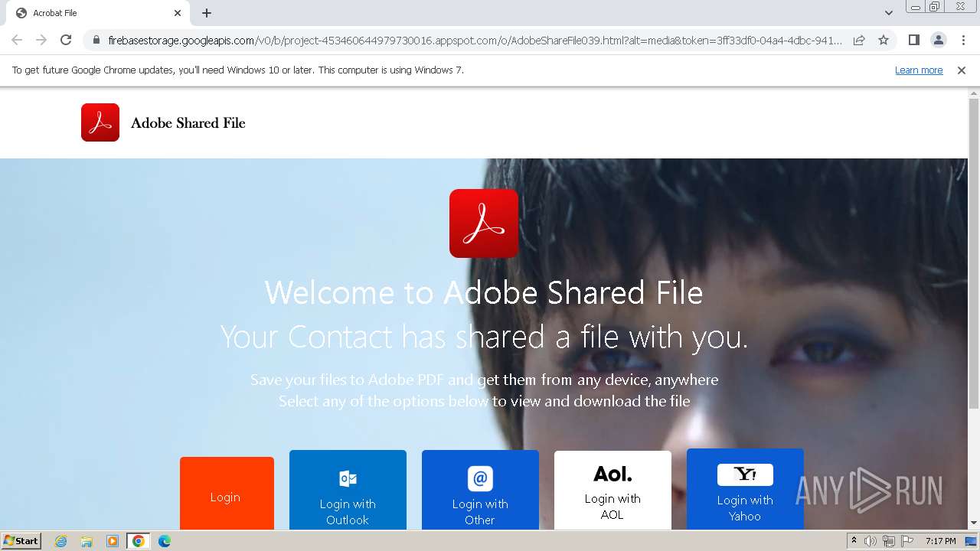Screen dimensions: 980x551
Task: Launch Internet Explorer from taskbar
Action: click(61, 541)
